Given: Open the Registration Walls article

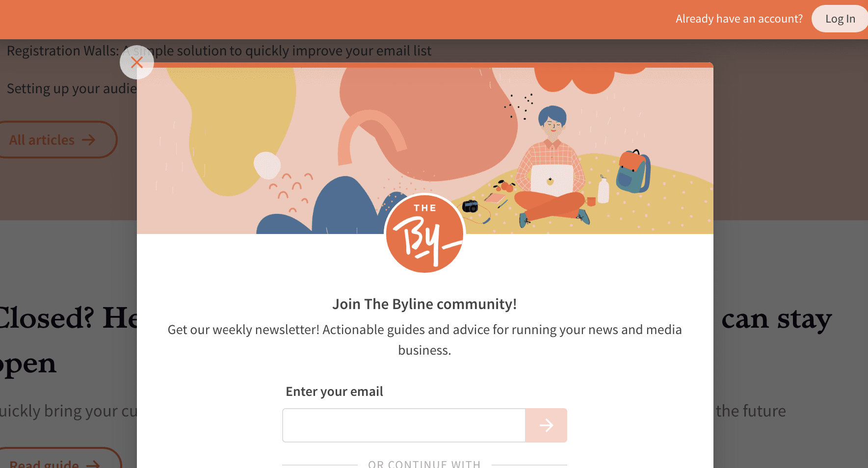Looking at the screenshot, I should [219, 51].
